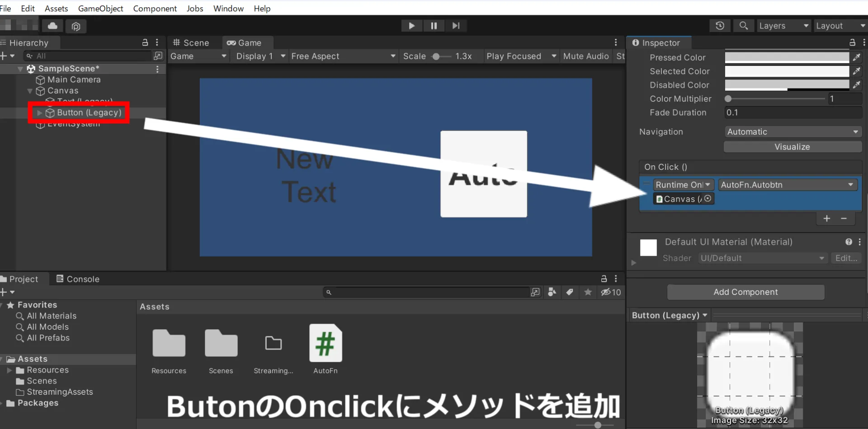The width and height of the screenshot is (868, 429).
Task: Open Hierarchy panel more-options menu
Action: point(157,42)
